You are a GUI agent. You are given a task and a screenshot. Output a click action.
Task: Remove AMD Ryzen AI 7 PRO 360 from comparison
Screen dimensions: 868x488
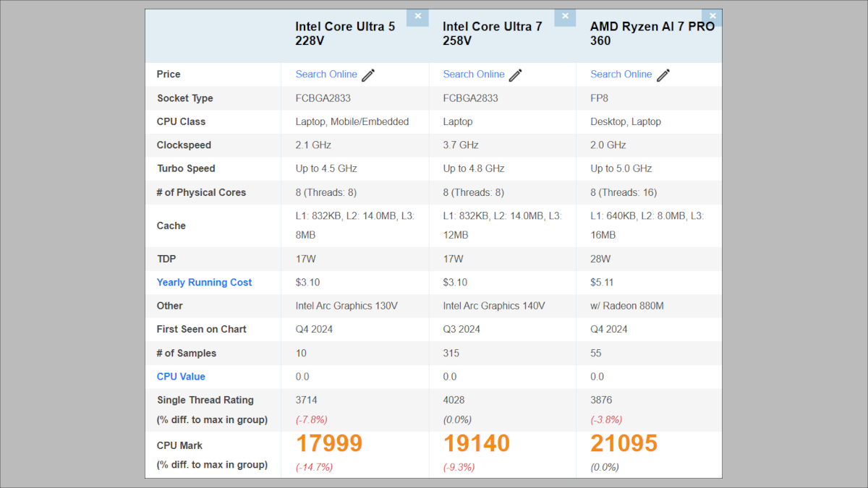pos(712,17)
